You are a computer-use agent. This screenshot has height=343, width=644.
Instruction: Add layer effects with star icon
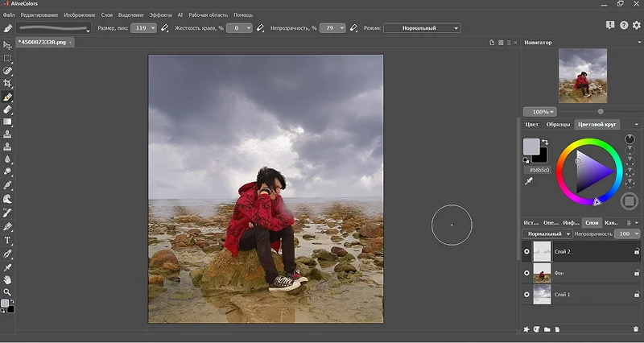[526, 329]
